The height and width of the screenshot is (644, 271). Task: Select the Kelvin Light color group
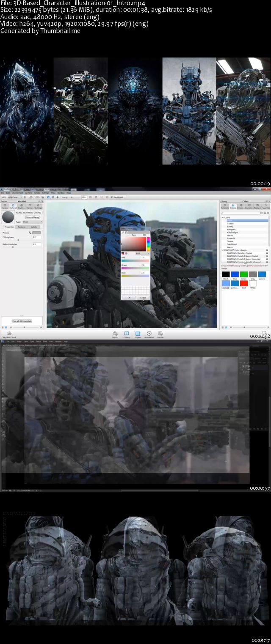(x=232, y=232)
